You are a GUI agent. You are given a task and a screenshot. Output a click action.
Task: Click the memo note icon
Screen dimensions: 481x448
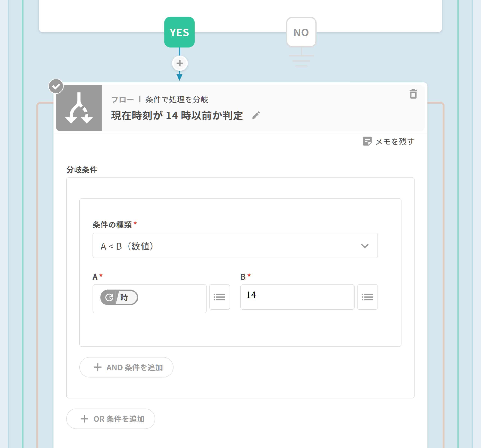367,141
